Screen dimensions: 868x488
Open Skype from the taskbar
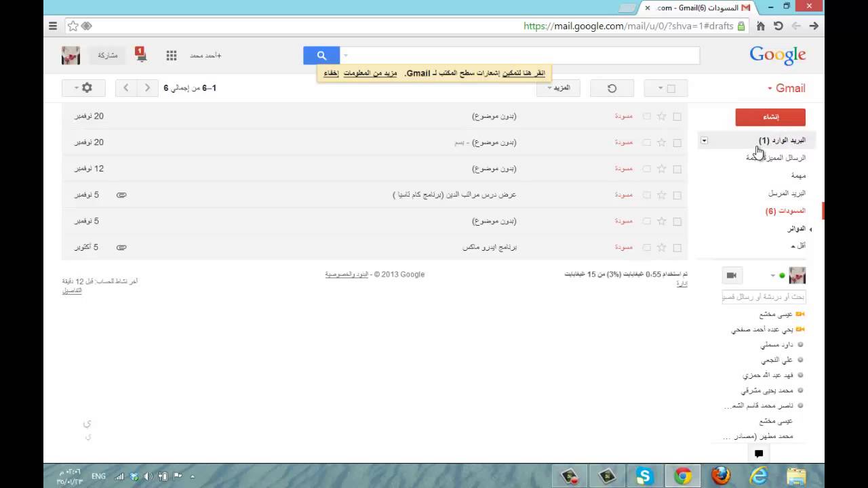(x=645, y=476)
